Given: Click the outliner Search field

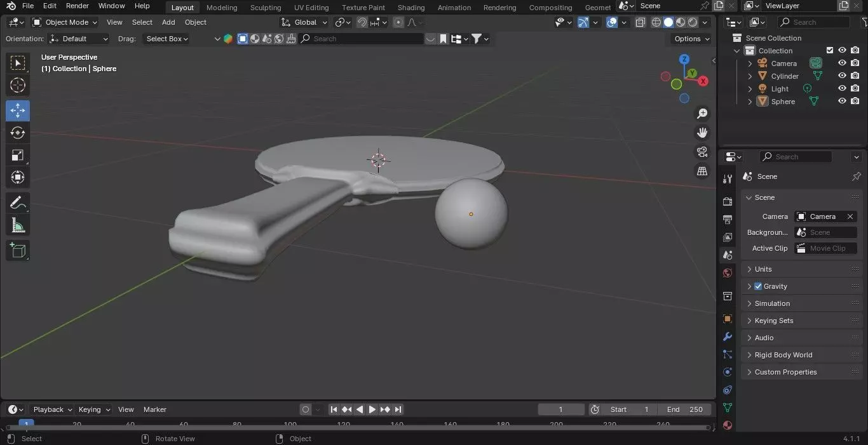Looking at the screenshot, I should (x=813, y=22).
